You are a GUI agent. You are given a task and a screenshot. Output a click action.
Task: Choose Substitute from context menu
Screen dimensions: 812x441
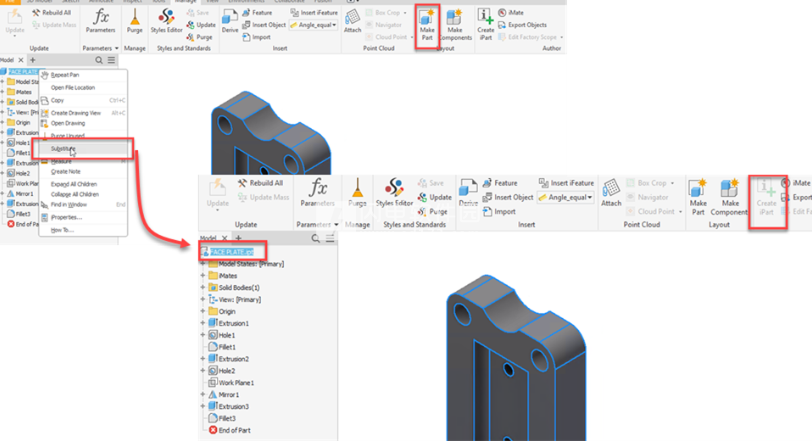point(83,149)
